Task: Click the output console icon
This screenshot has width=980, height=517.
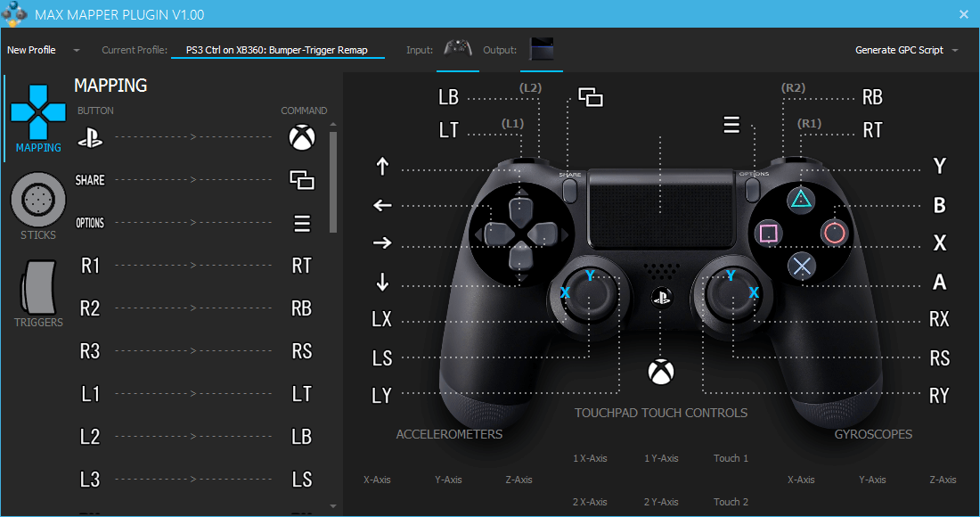Action: click(542, 49)
